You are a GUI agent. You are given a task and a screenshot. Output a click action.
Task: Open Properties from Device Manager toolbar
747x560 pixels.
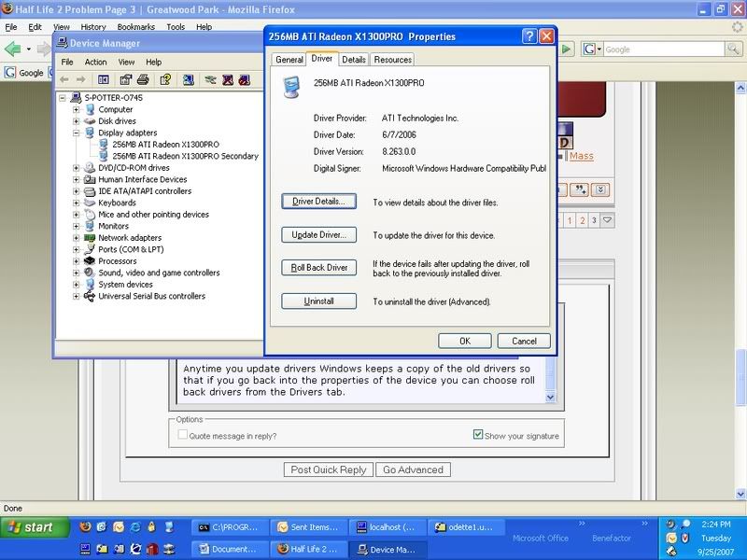click(126, 79)
